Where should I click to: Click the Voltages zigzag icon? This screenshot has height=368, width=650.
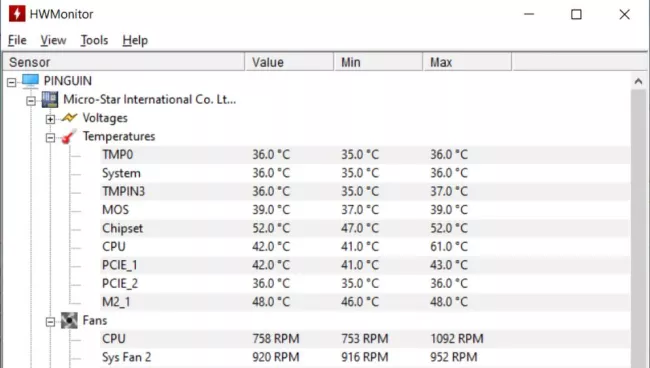click(x=69, y=118)
